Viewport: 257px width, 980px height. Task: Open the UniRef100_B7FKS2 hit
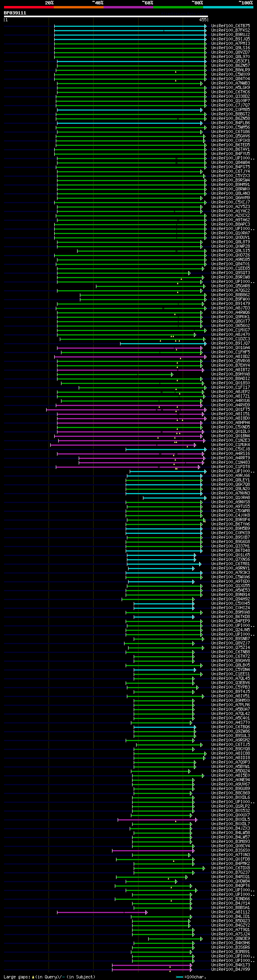[230, 30]
